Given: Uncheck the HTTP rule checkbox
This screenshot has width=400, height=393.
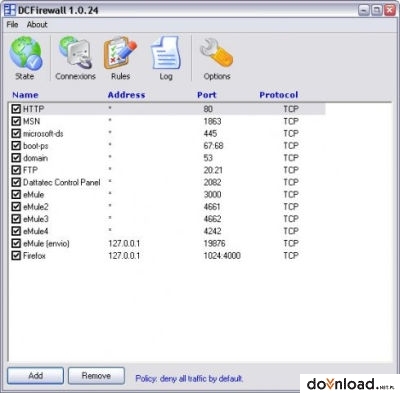Looking at the screenshot, I should coord(16,109).
